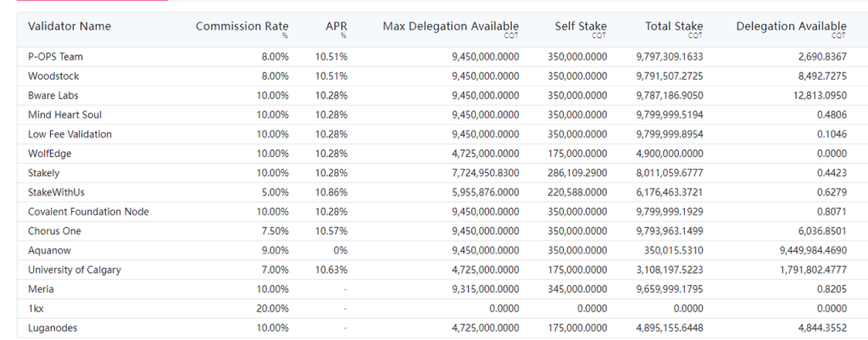868x340 pixels.
Task: Click the Aquanow validator name
Action: 48,250
